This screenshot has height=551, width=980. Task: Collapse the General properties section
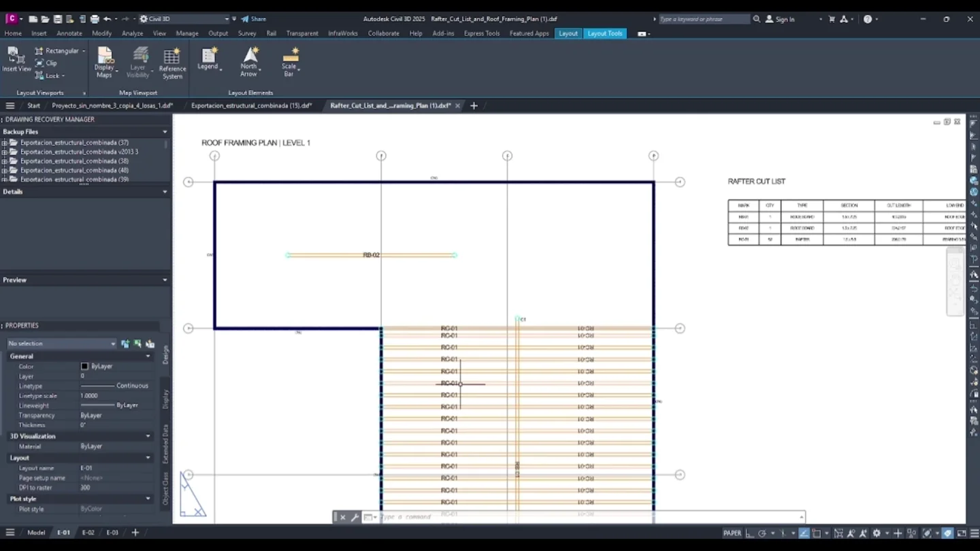click(148, 356)
